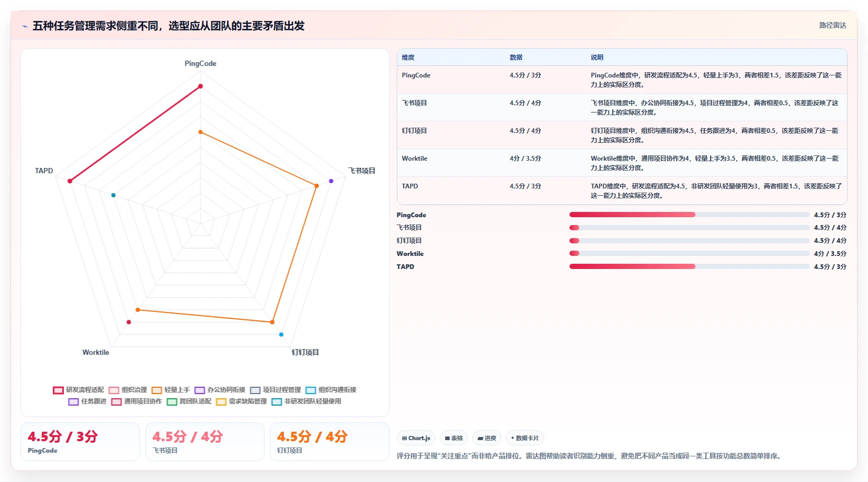
Task: Click the '4分 / 3.5分' table cell
Action: (x=526, y=159)
